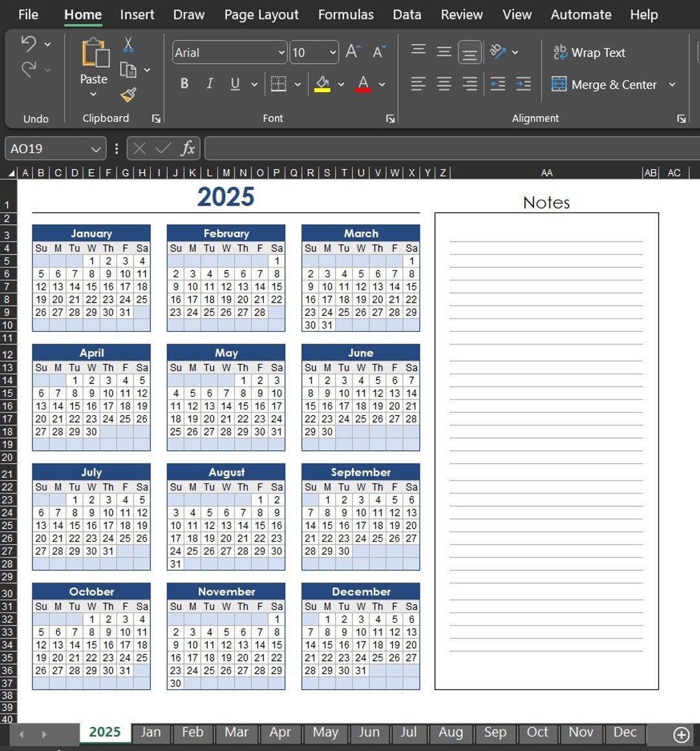
Task: Click the Name Box showing AO19
Action: [x=47, y=148]
